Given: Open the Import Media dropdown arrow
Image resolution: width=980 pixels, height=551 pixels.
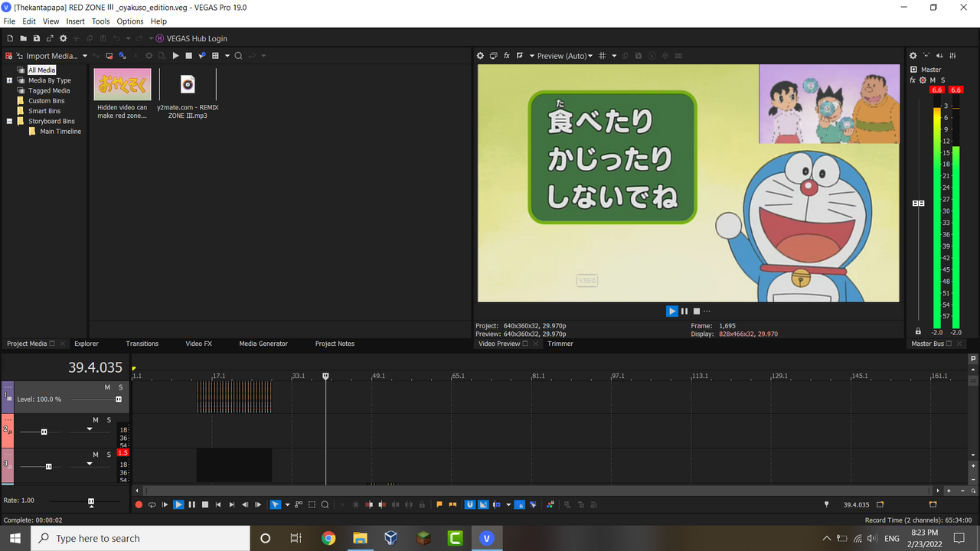Looking at the screenshot, I should click(x=84, y=56).
